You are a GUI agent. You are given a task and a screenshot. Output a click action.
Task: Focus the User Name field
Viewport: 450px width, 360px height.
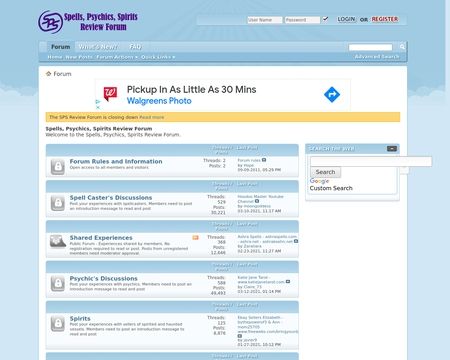click(x=265, y=20)
